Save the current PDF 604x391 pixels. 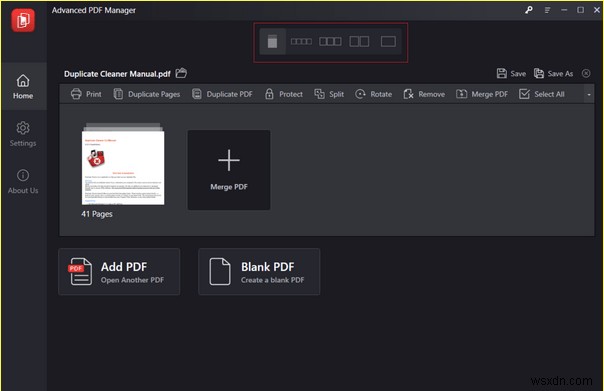[511, 73]
